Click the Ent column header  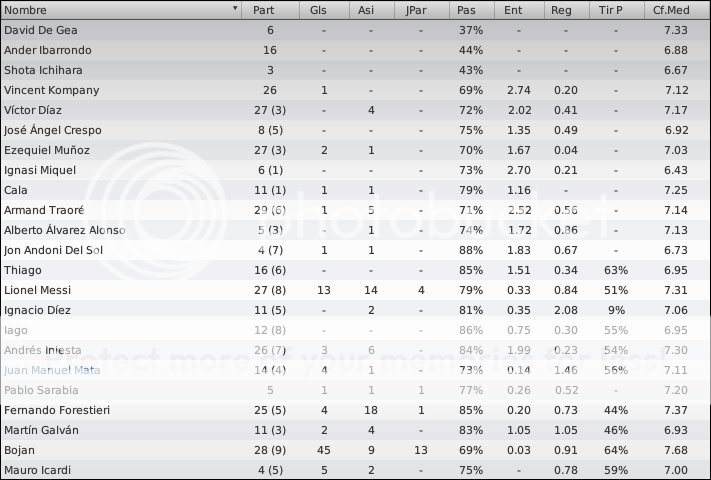tap(519, 10)
